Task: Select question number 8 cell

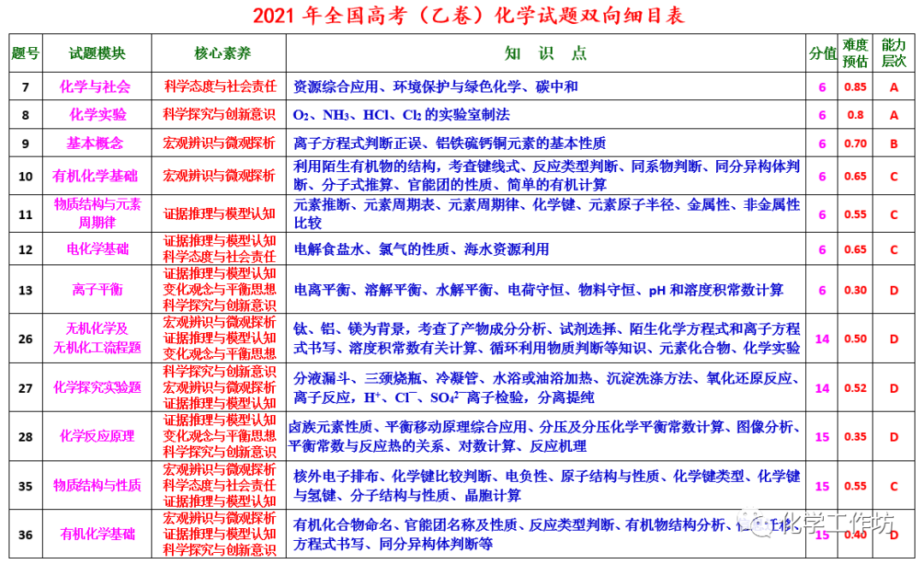Action: [x=26, y=115]
